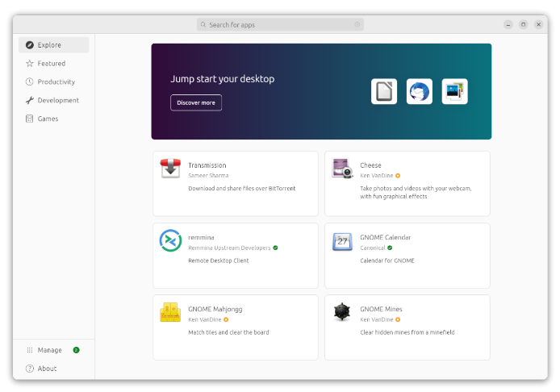The width and height of the screenshot is (560, 392).
Task: Click the magnifier icon in search bar
Action: pos(203,25)
